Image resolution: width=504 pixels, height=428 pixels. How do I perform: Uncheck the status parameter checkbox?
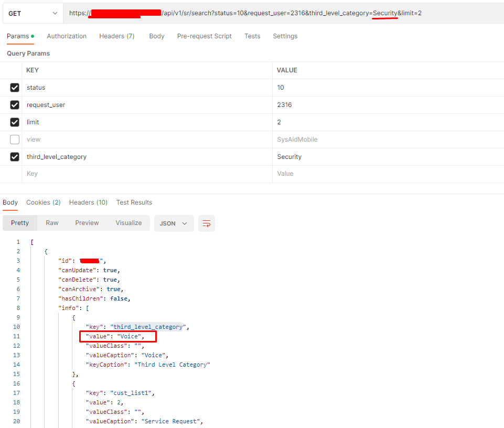pyautogui.click(x=15, y=88)
